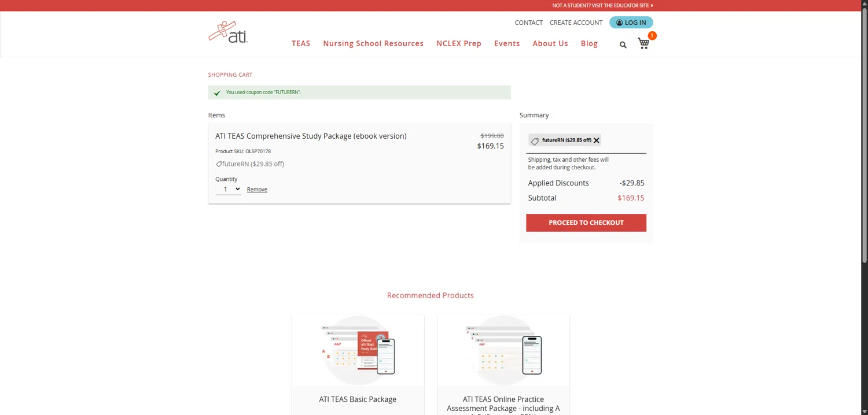
Task: Click the struck-through $199.00 price
Action: pos(492,136)
